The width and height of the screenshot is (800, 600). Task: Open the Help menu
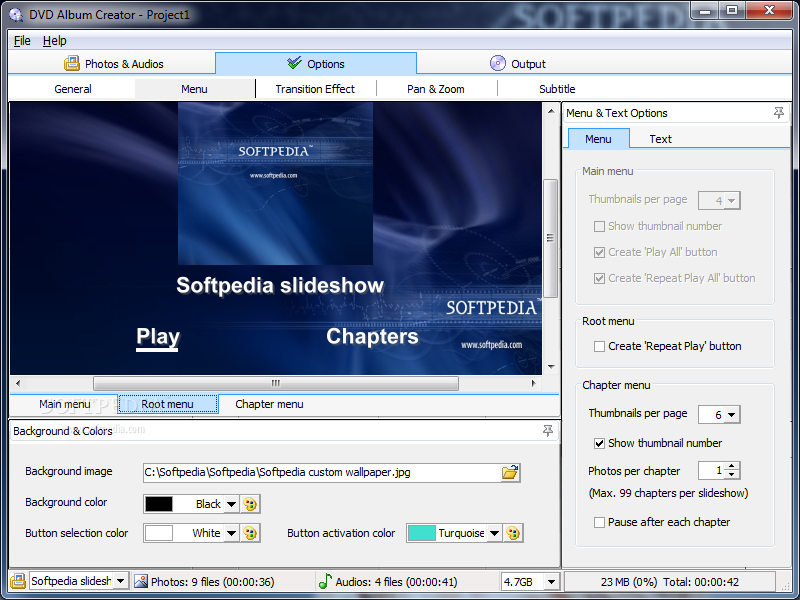[x=55, y=40]
